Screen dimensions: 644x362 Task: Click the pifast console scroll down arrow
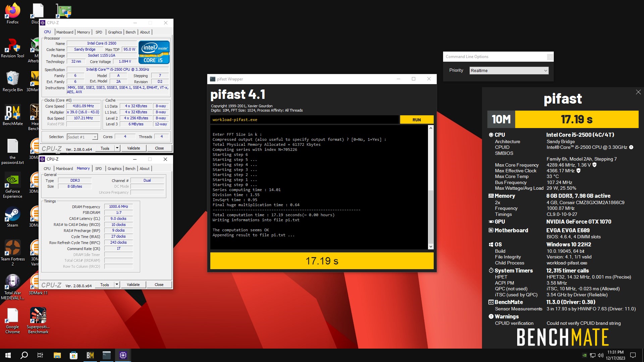[431, 247]
